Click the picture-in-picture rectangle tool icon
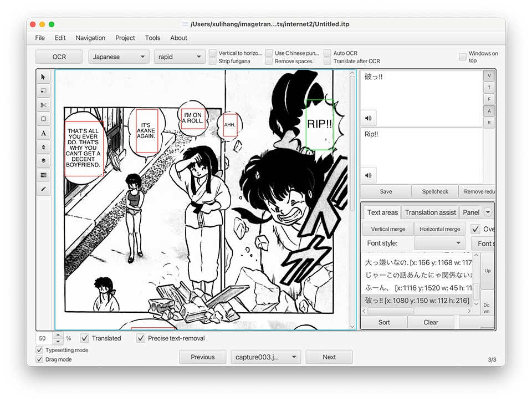 (x=43, y=90)
